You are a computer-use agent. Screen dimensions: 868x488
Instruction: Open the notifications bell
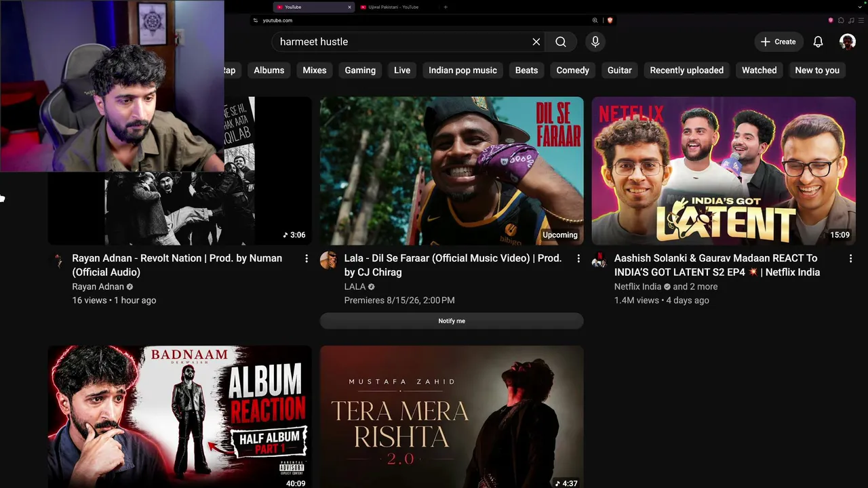pos(818,42)
